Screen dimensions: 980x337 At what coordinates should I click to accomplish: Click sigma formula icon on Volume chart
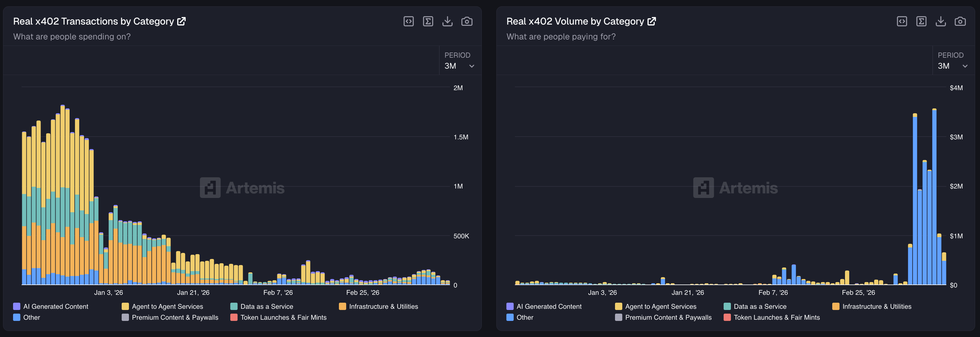[x=921, y=21]
